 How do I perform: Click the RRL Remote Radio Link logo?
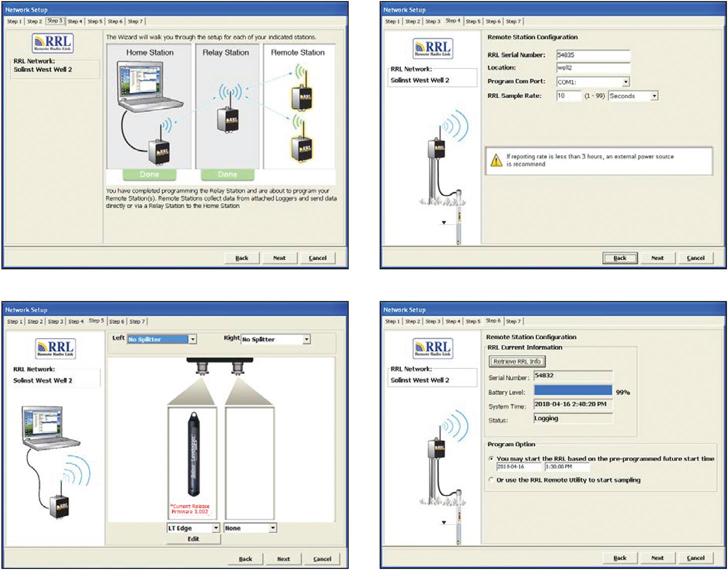(x=51, y=43)
